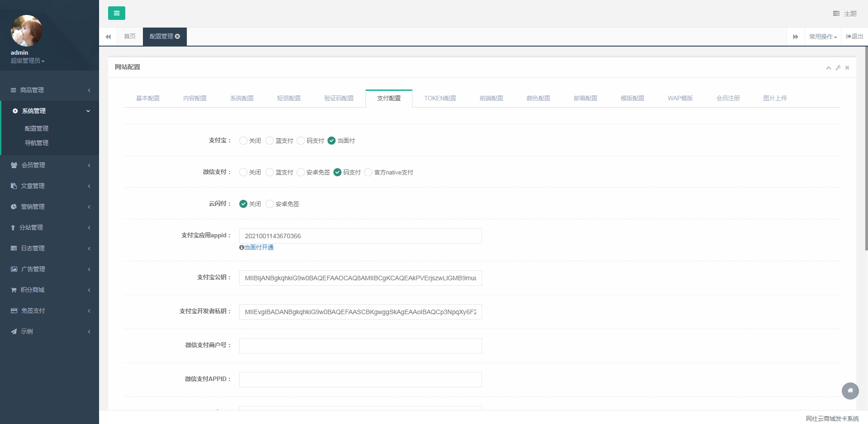Switch to the TOKEN配置 tab
Viewport: 868px width, 424px height.
(x=440, y=98)
